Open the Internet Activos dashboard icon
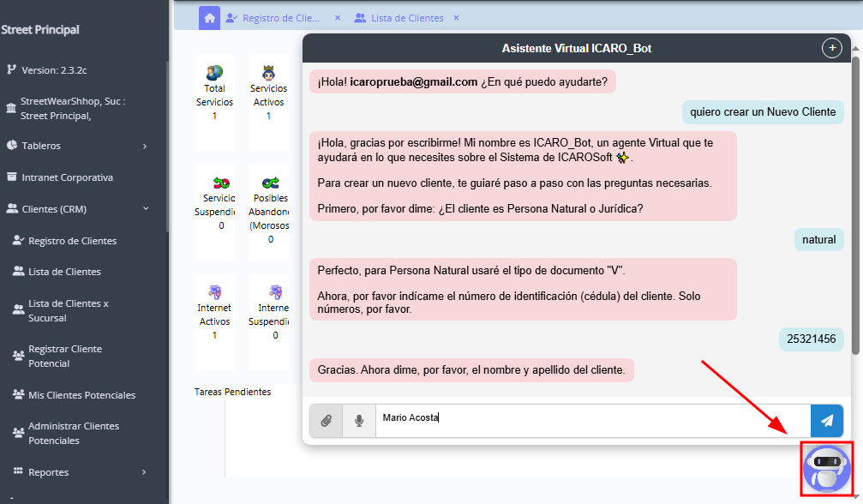 214,291
